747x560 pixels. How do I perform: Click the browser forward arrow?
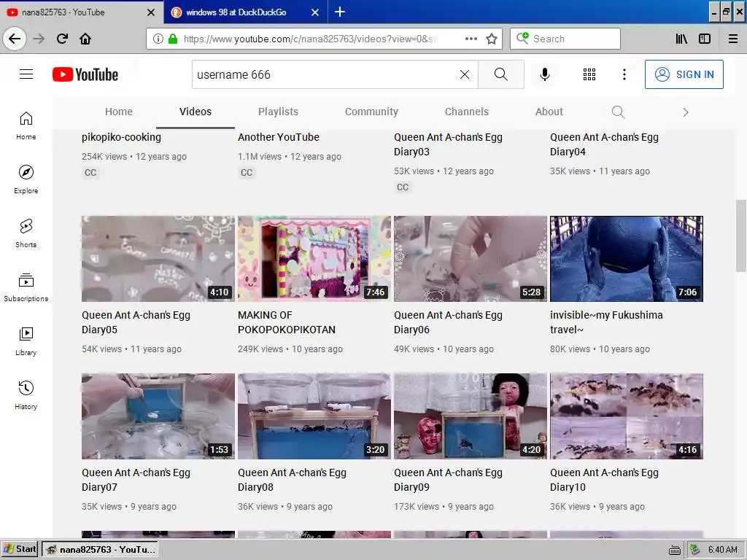pyautogui.click(x=39, y=39)
